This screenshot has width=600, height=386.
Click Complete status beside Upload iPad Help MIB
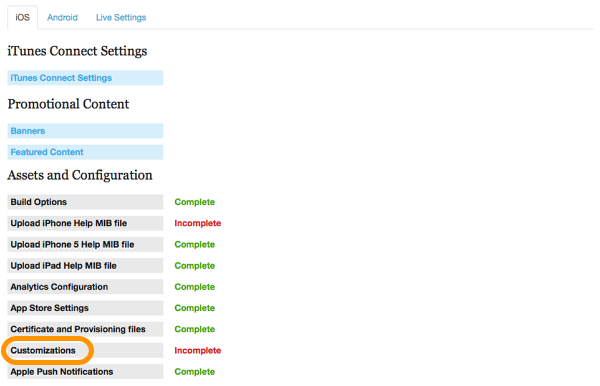click(x=194, y=265)
